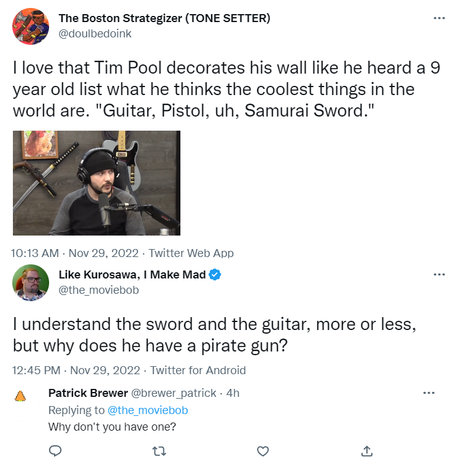Retweet Patrick Brewer's reply
459x476 pixels.
[x=159, y=451]
